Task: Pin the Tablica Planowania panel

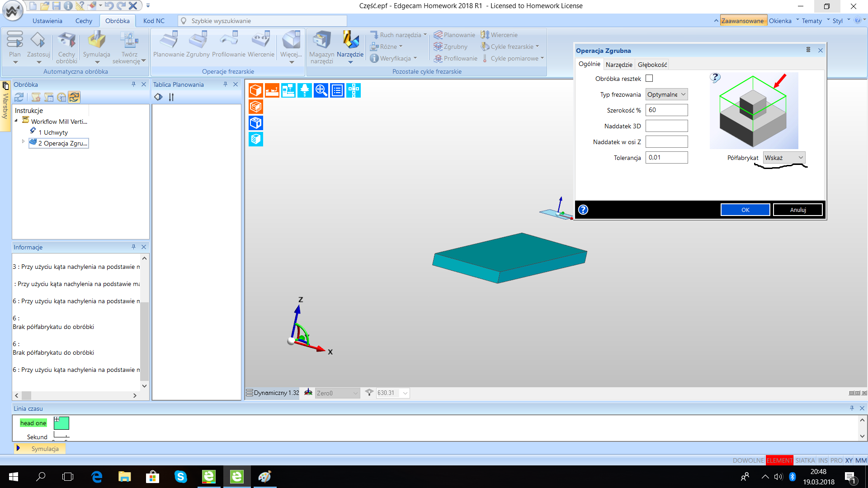Action: pos(225,84)
